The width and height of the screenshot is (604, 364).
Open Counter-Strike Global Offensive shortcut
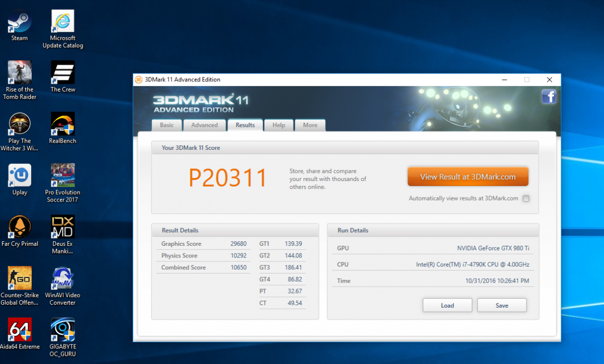pyautogui.click(x=20, y=286)
